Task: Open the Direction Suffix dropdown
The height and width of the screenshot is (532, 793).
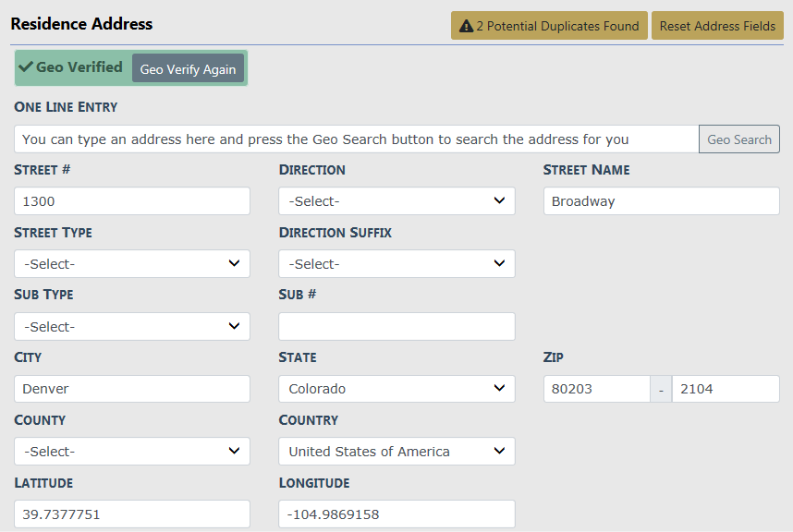Action: pyautogui.click(x=396, y=264)
